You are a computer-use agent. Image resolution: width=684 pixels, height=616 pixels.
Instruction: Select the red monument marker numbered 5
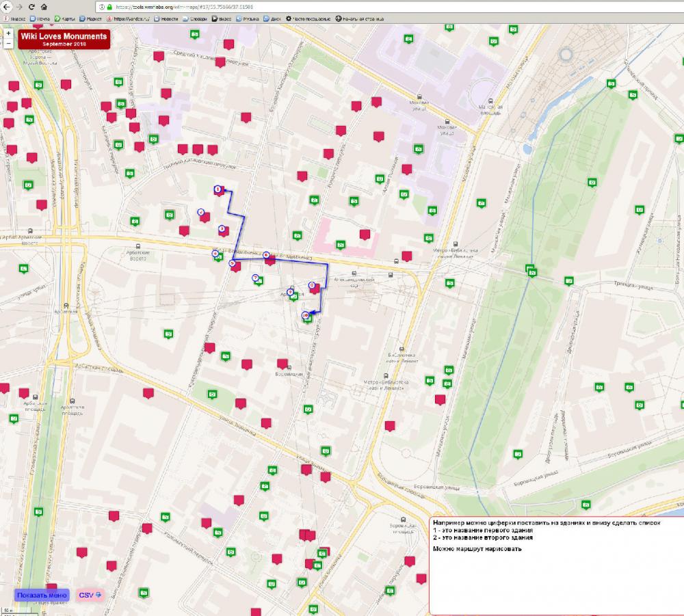pos(235,266)
